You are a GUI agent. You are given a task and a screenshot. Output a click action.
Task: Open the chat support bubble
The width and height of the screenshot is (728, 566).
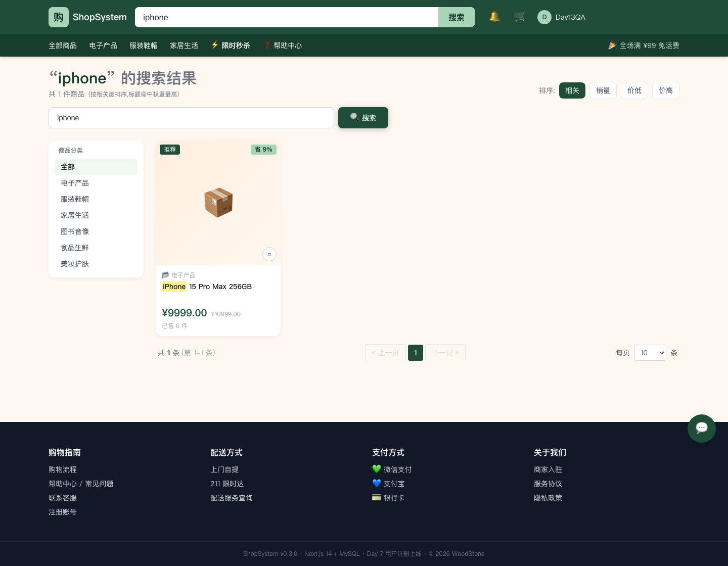pos(702,429)
